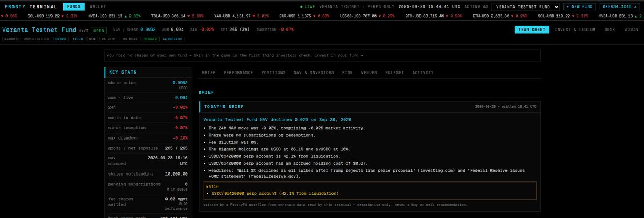
Task: View the Risk tab
Action: pyautogui.click(x=347, y=72)
